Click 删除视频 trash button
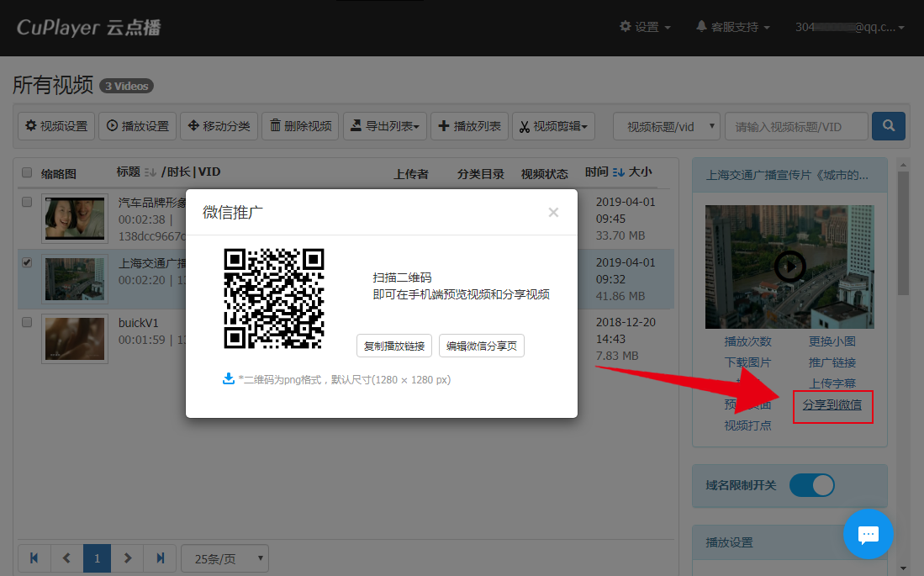Viewport: 924px width, 576px height. (x=300, y=126)
